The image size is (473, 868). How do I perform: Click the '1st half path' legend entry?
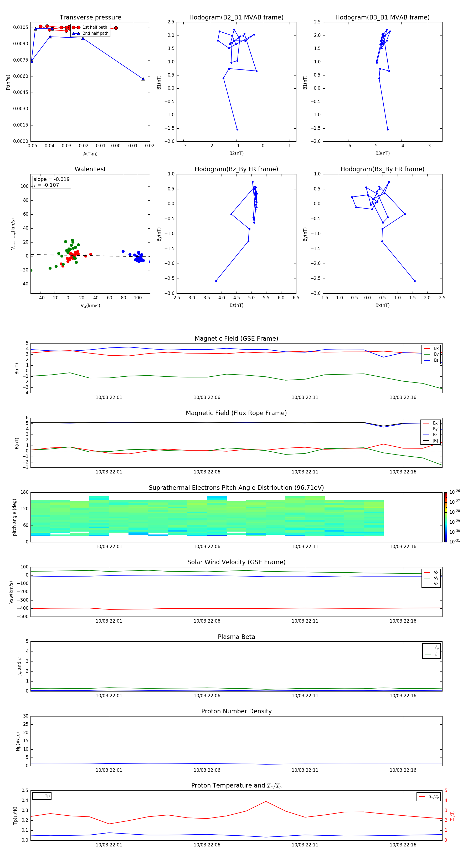(x=90, y=27)
